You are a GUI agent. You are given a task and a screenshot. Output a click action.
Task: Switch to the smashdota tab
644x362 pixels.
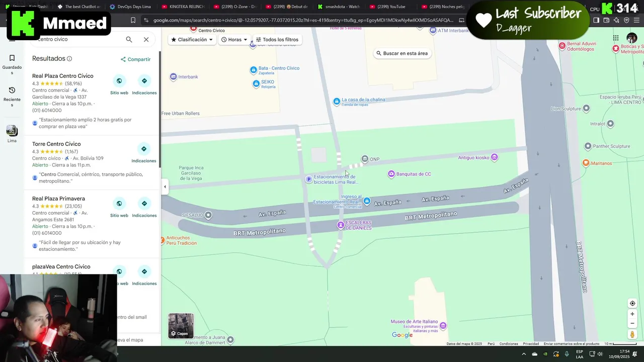(x=339, y=7)
